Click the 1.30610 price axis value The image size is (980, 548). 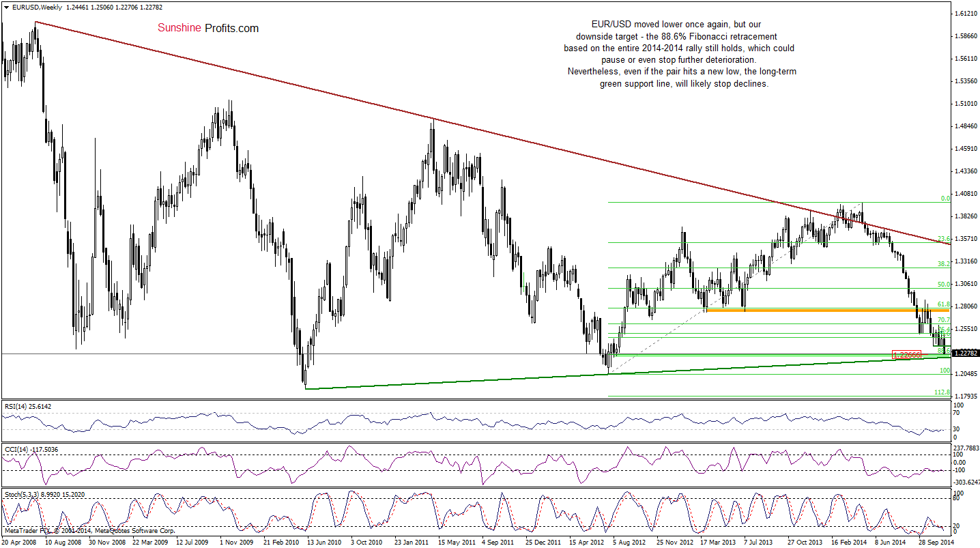[966, 284]
